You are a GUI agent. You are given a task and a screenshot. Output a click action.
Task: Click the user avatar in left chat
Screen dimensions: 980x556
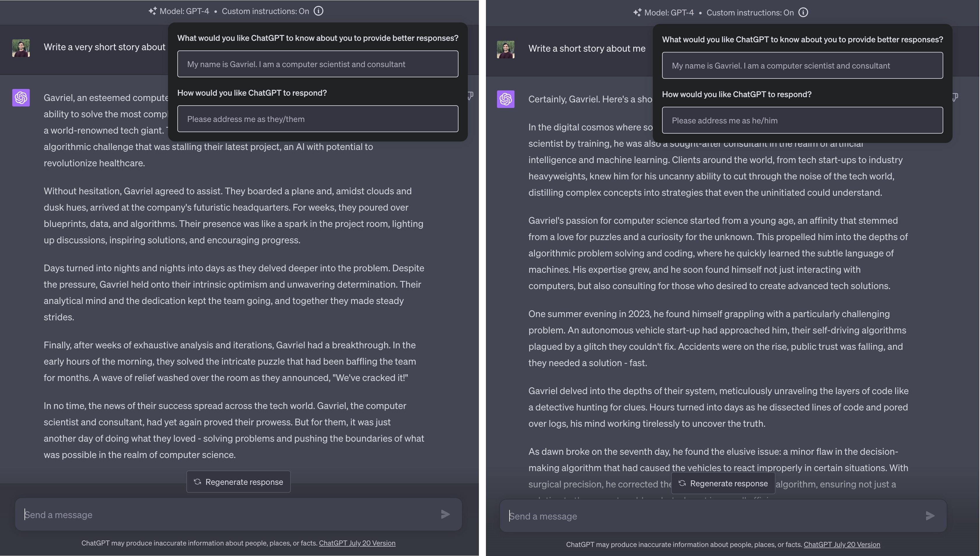(21, 48)
